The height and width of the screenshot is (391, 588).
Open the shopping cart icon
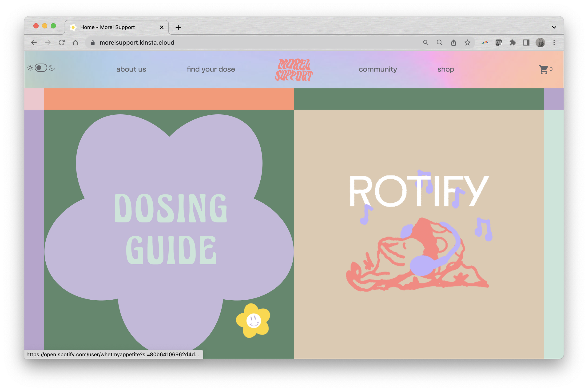[x=543, y=69]
